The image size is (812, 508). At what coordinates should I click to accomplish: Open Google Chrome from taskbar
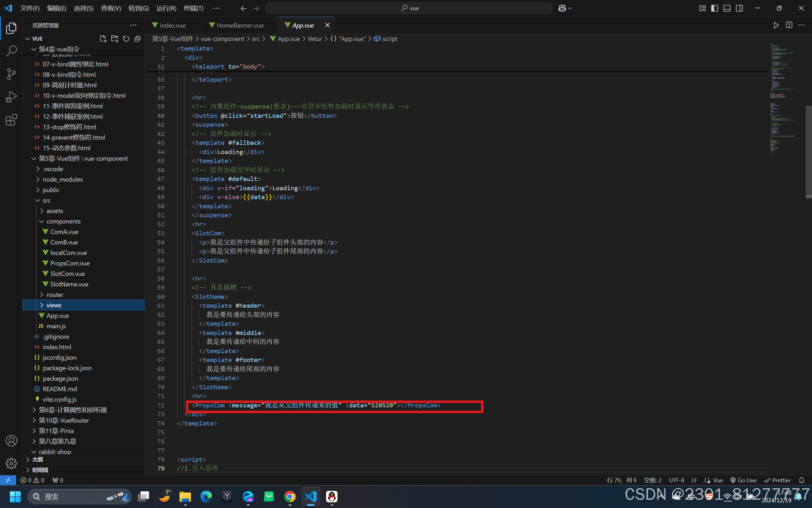coord(290,496)
